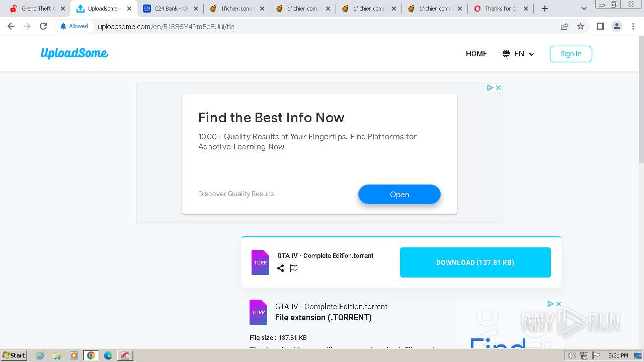Click the TORR file icon in download card
Image resolution: width=644 pixels, height=362 pixels.
click(x=260, y=262)
